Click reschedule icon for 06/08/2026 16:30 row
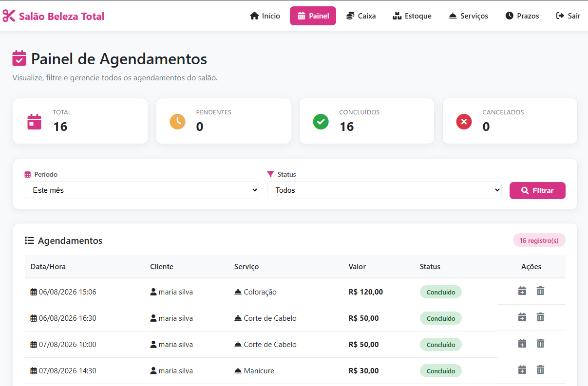Viewport: 588px width, 386px height. click(522, 317)
